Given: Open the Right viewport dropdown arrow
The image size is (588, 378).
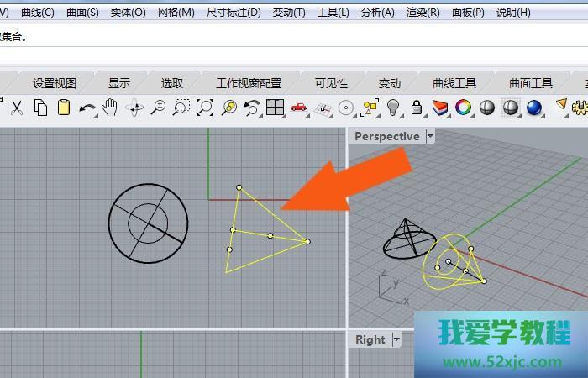Looking at the screenshot, I should pos(396,339).
